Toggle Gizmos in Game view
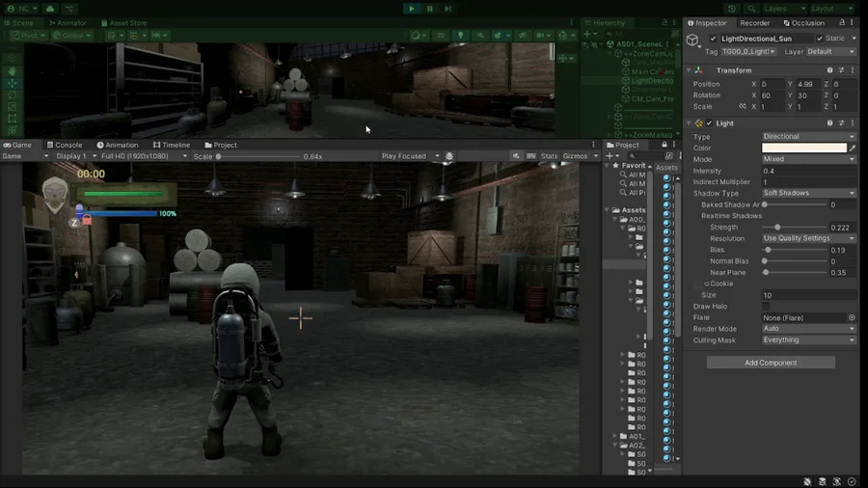 [575, 156]
